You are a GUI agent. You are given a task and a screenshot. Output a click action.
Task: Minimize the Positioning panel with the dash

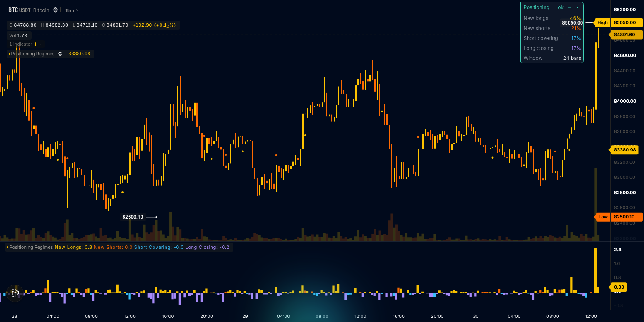570,7
